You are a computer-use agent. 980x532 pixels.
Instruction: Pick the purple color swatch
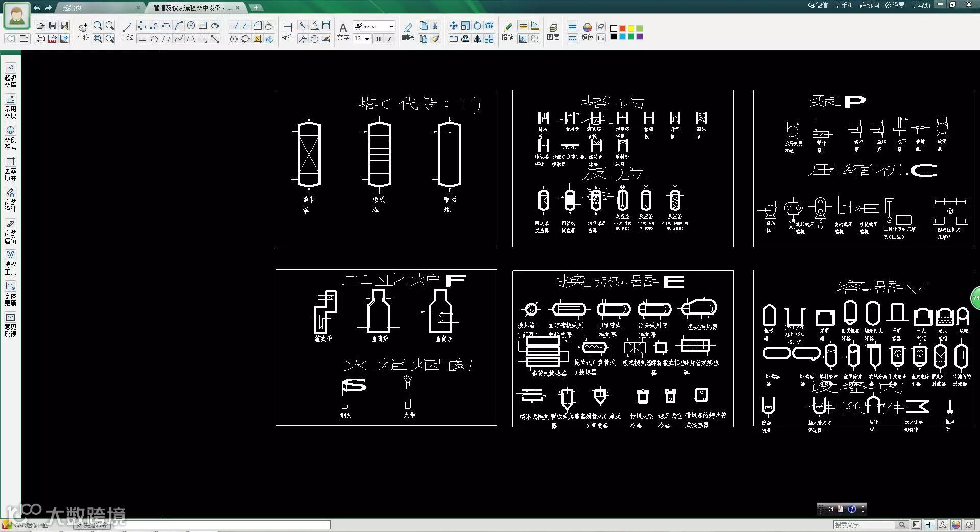[x=640, y=37]
